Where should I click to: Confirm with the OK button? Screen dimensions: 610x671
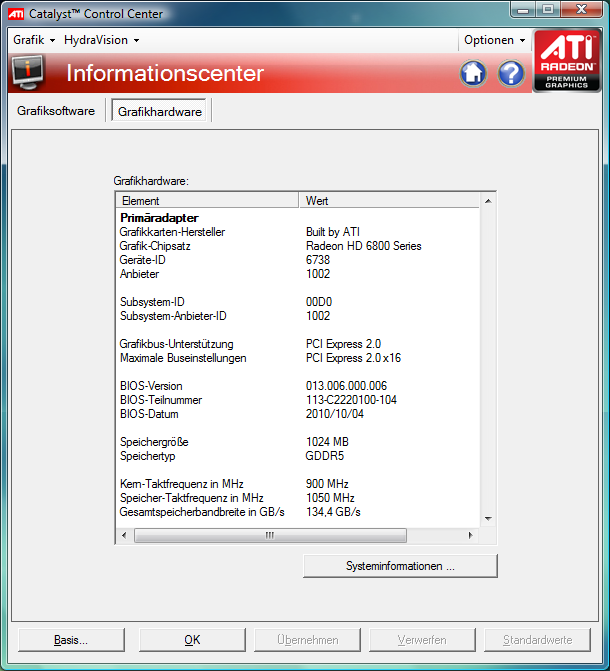coord(192,640)
